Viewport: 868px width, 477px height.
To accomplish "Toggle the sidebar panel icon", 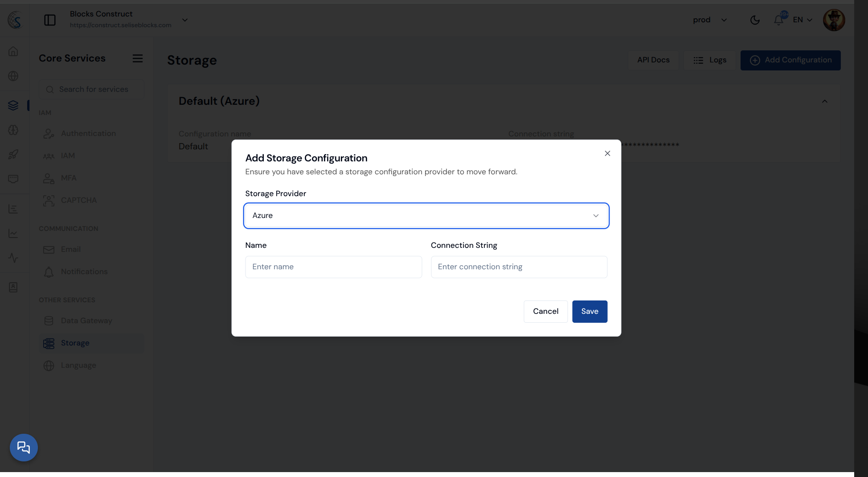I will [50, 20].
